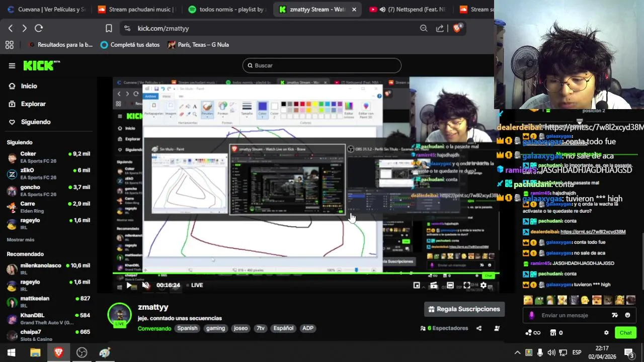Open Explorar in the Kick sidebar
This screenshot has height=362, width=644.
(27, 104)
